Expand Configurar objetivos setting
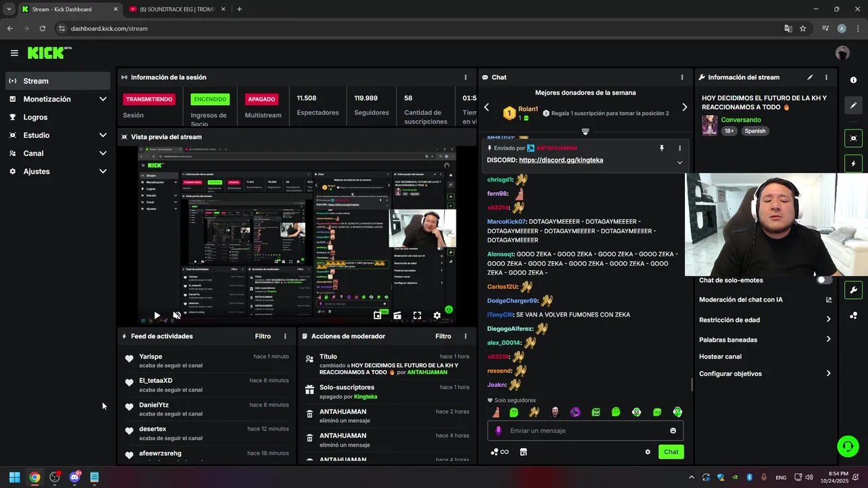 pyautogui.click(x=765, y=373)
